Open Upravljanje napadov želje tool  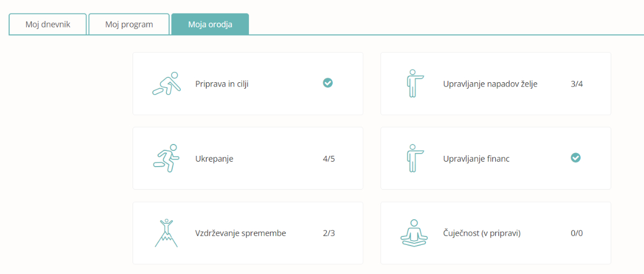[496, 83]
